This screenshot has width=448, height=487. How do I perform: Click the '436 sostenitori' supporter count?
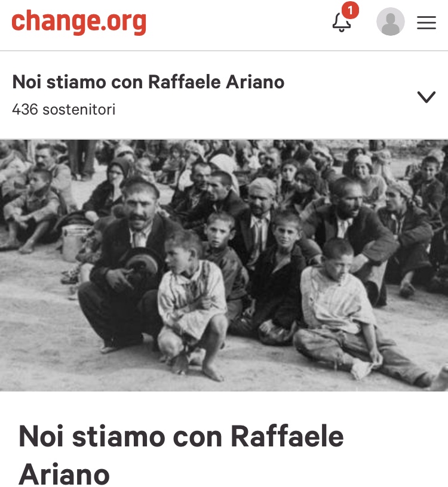[x=64, y=109]
